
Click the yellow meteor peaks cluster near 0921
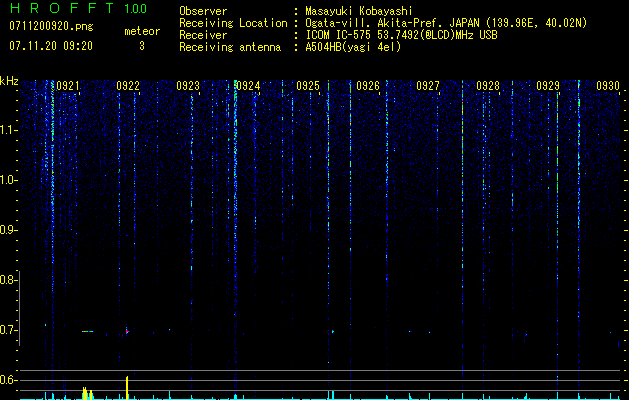point(87,394)
